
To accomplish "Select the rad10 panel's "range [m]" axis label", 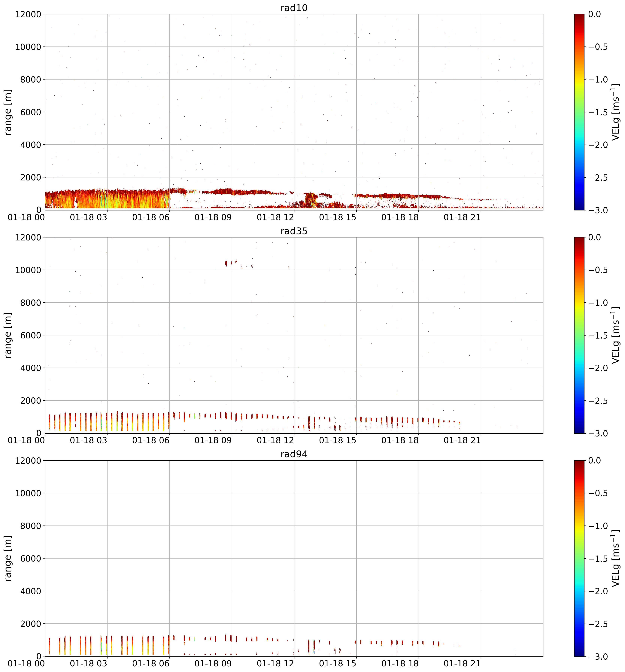I will 8,112.
